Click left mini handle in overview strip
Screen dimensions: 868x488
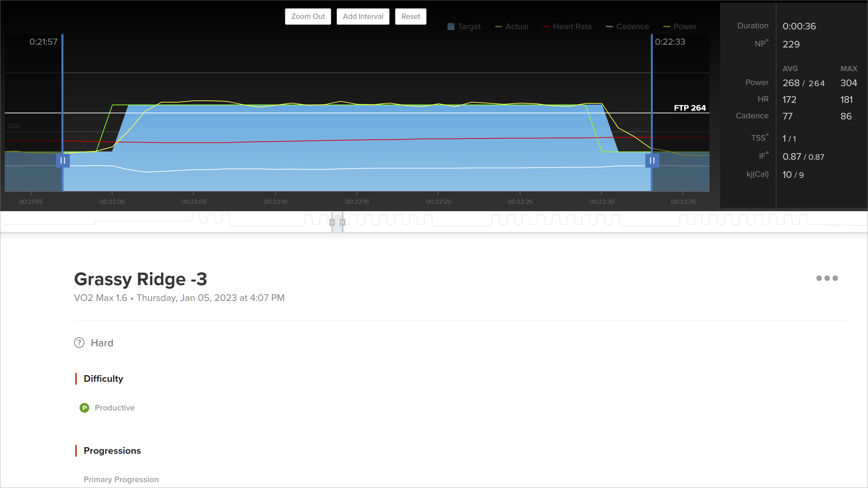pyautogui.click(x=332, y=222)
